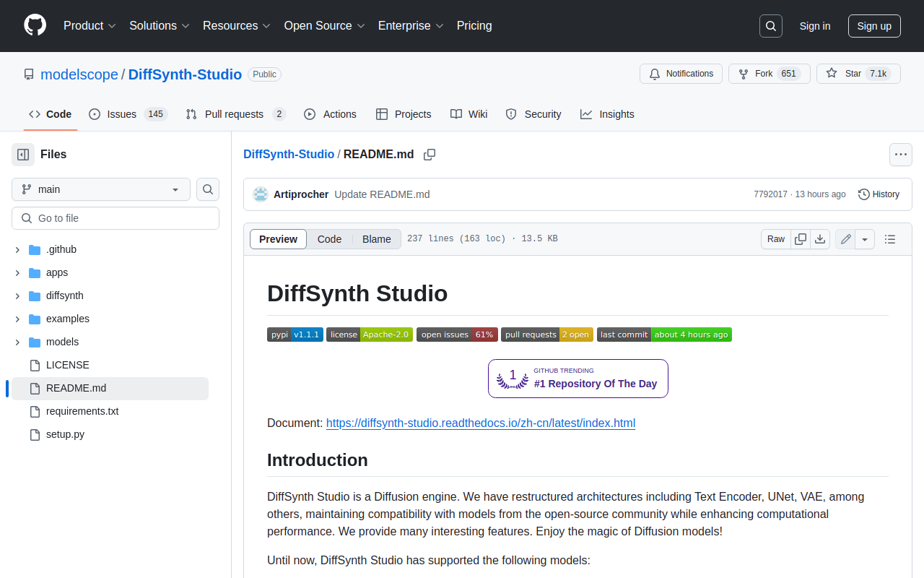
Task: Open the Wiki tab
Action: (x=468, y=114)
